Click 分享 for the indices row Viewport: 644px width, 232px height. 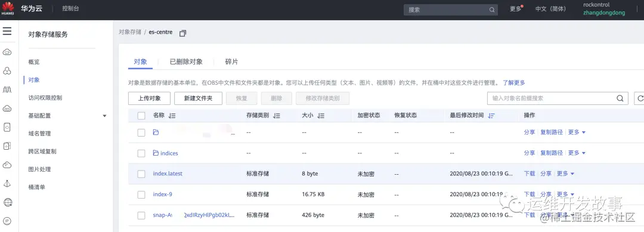(x=530, y=153)
